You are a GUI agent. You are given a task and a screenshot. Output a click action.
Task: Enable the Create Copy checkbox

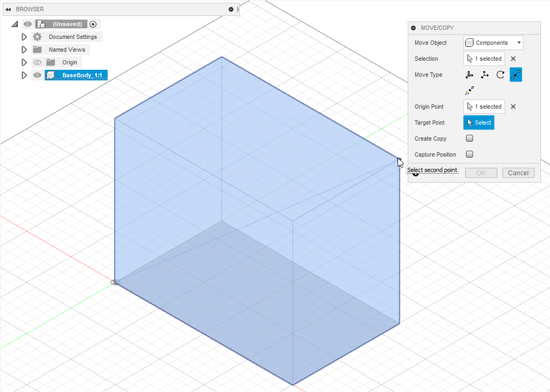(x=470, y=138)
